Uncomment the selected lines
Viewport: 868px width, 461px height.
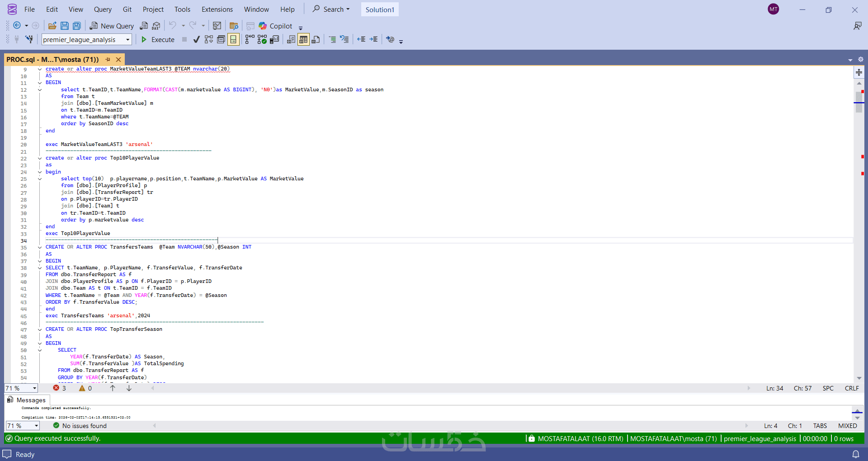[344, 39]
